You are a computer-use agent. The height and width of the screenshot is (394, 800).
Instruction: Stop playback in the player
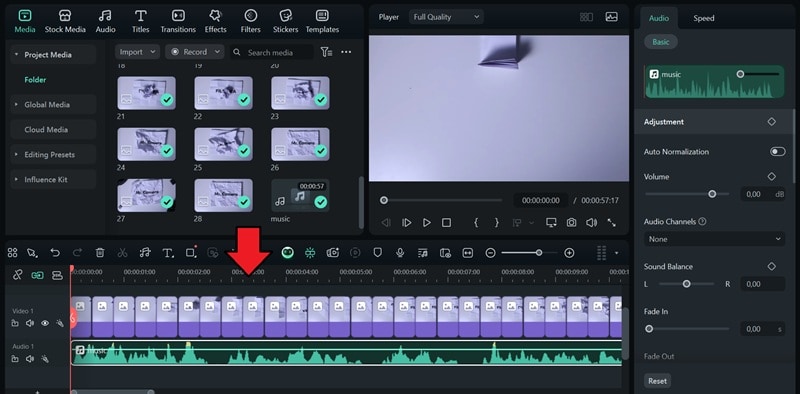[446, 223]
